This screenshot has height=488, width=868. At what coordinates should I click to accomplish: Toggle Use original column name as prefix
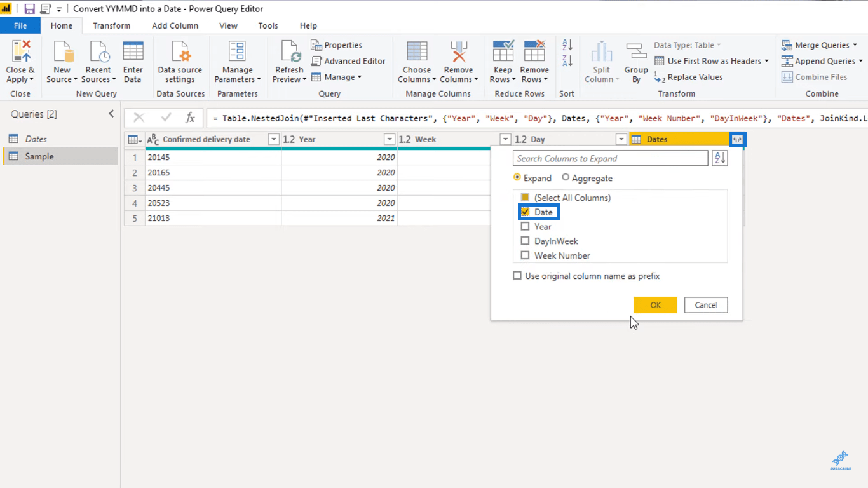click(517, 276)
